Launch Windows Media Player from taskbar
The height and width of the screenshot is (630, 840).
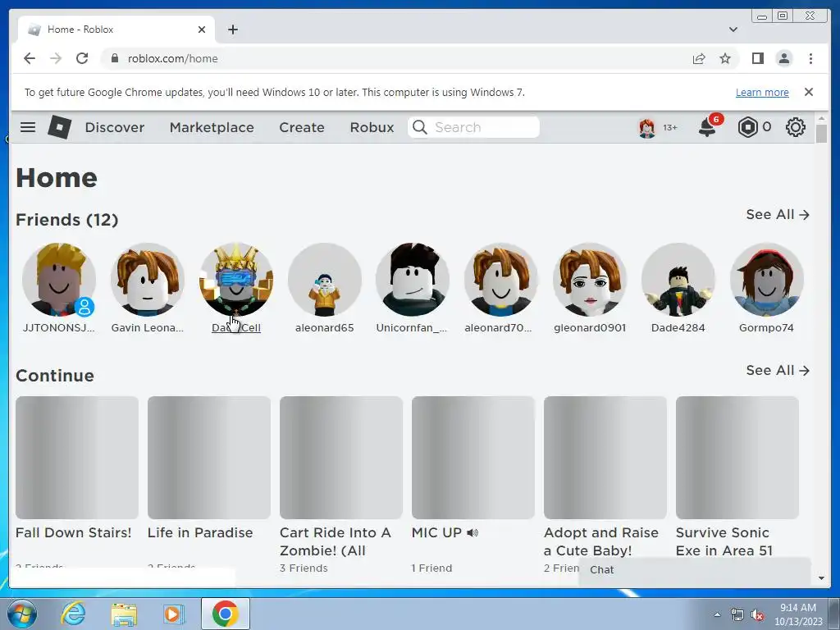point(173,614)
